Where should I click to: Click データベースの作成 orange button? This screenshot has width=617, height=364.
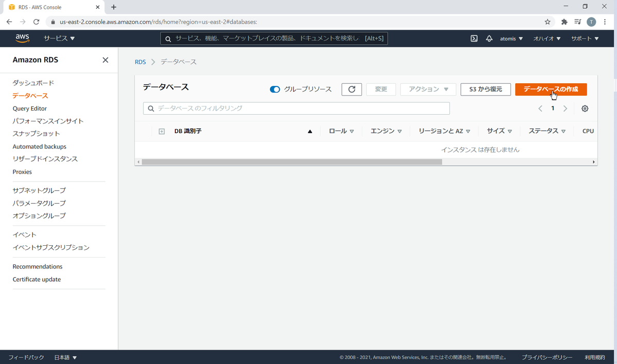point(551,89)
